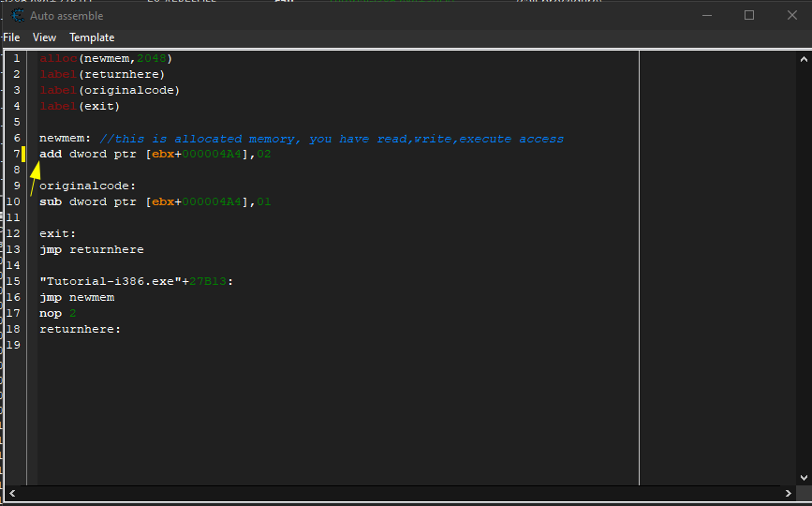Click the 'originalcode:' label line

[87, 186]
